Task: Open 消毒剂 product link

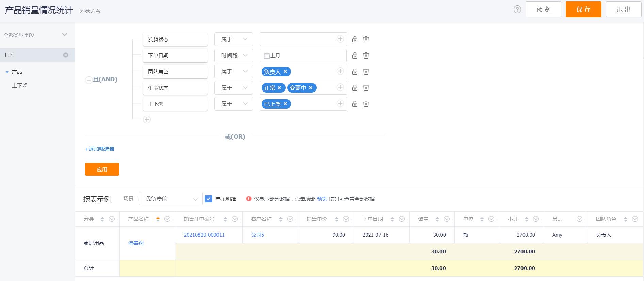Action: pyautogui.click(x=136, y=243)
